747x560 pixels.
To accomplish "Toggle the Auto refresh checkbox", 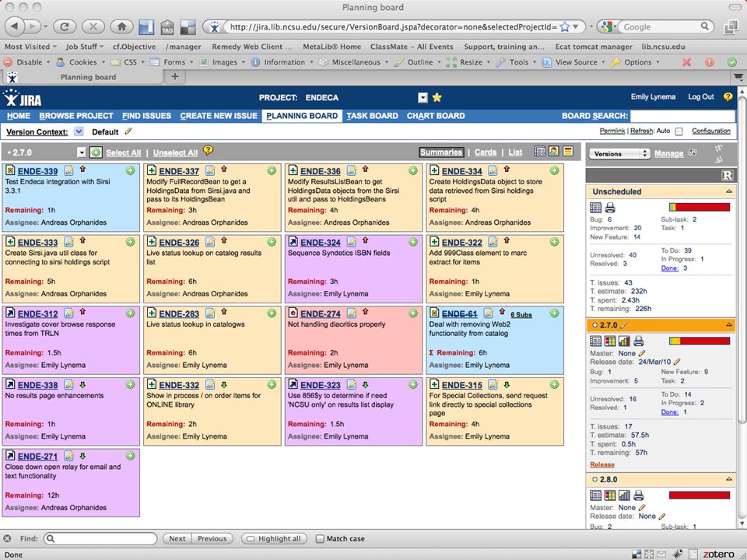I will coord(679,131).
